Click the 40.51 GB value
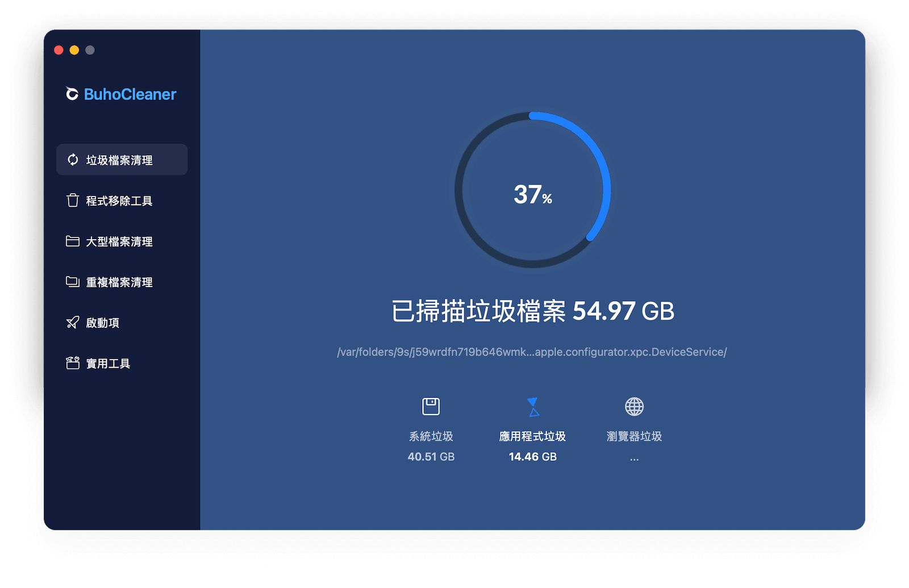This screenshot has width=909, height=588. pyautogui.click(x=431, y=457)
